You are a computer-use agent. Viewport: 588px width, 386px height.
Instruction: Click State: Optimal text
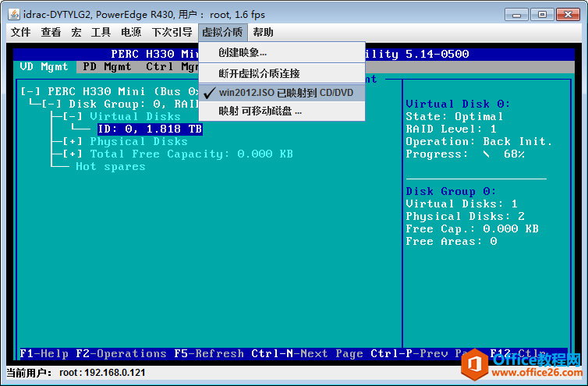[x=454, y=117]
